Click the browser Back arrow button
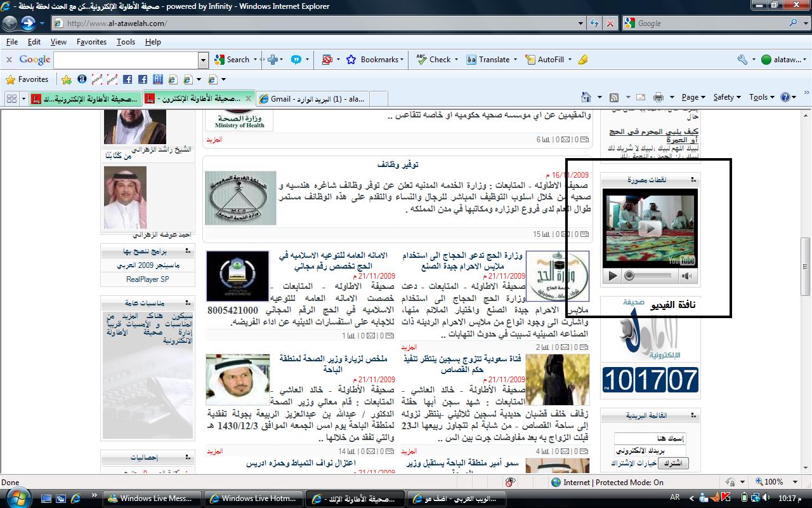This screenshot has width=812, height=508. click(x=10, y=23)
